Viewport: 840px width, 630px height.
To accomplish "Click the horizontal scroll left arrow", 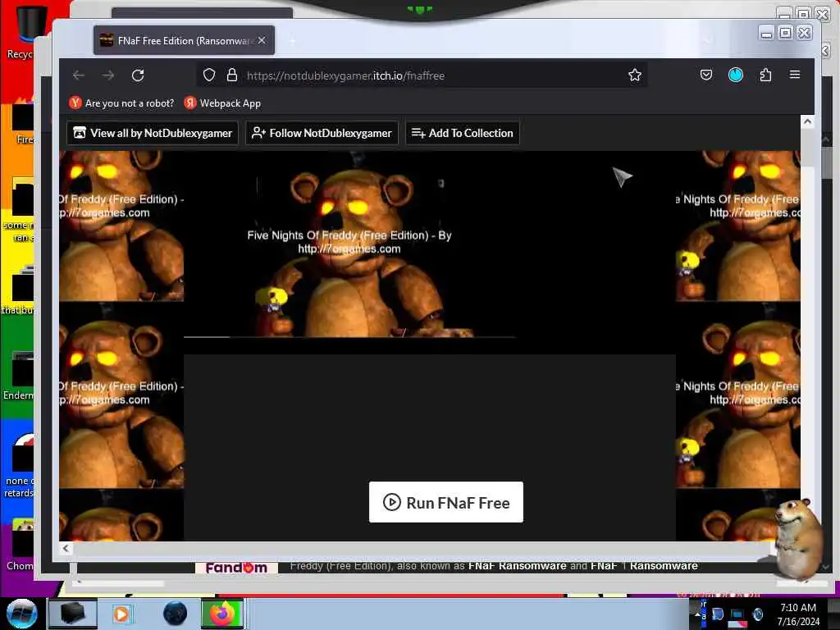I will click(x=66, y=548).
